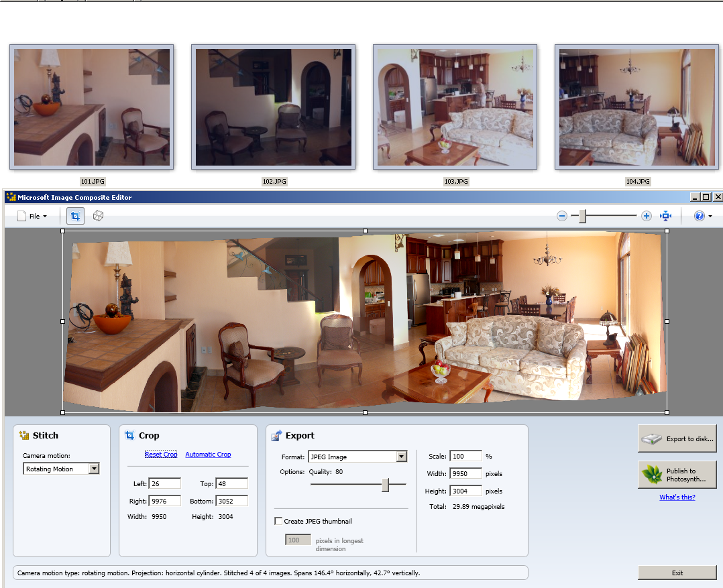Click the What's this? link
Screen dimensions: 723x588
677,497
